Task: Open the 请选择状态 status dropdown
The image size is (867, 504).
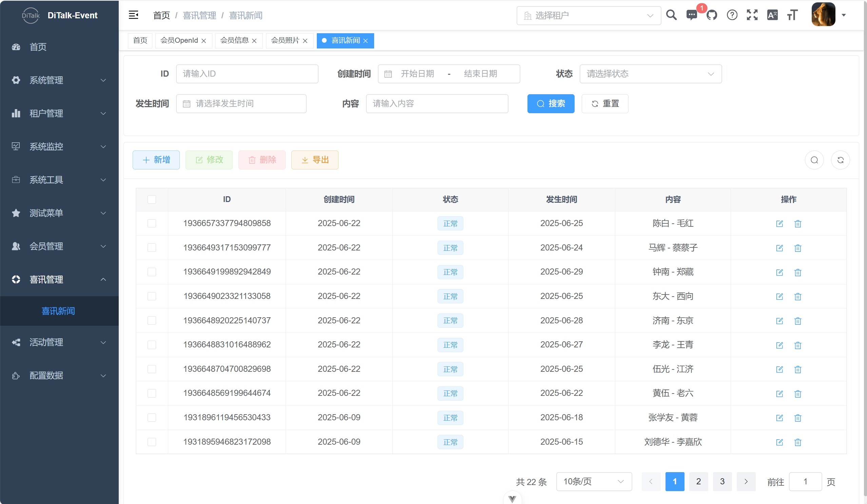Action: [650, 74]
